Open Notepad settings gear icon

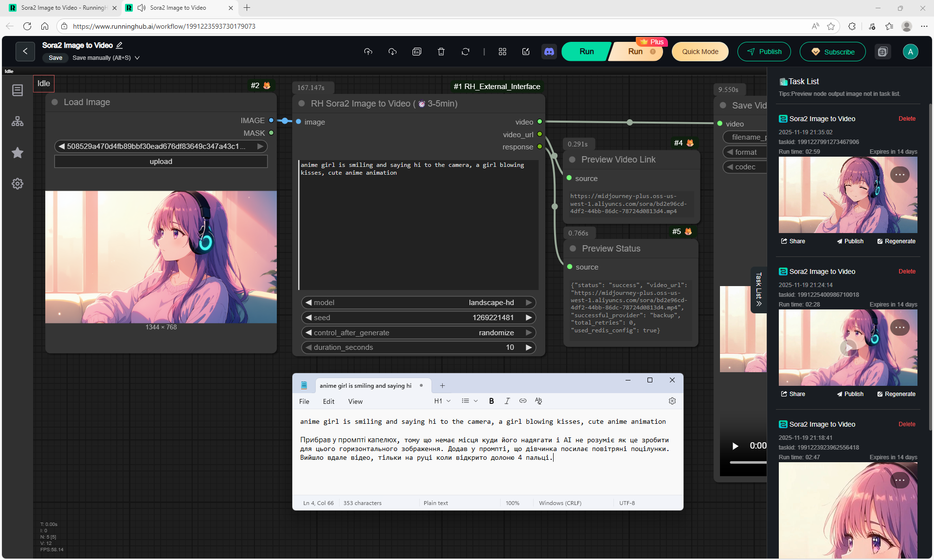[x=672, y=401]
